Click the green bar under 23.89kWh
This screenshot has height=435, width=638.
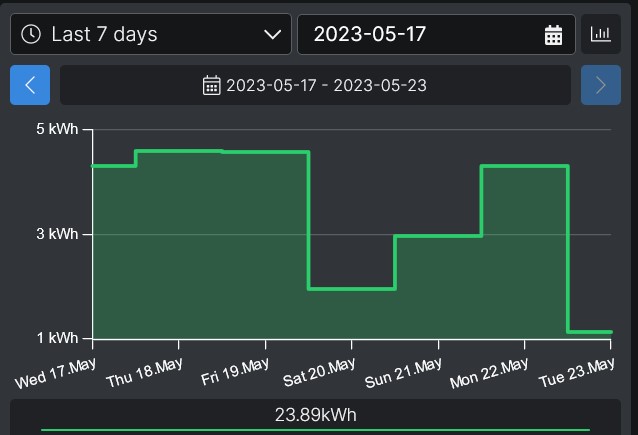point(315,431)
